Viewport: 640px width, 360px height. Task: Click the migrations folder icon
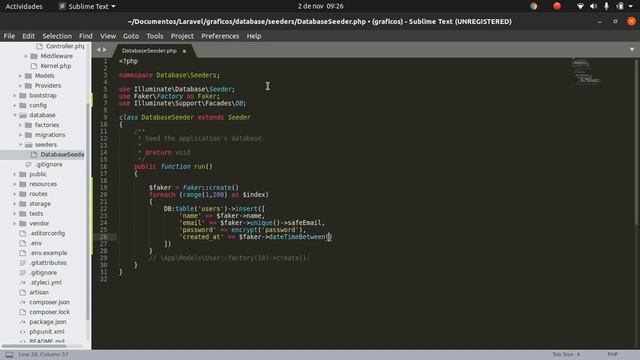point(28,135)
